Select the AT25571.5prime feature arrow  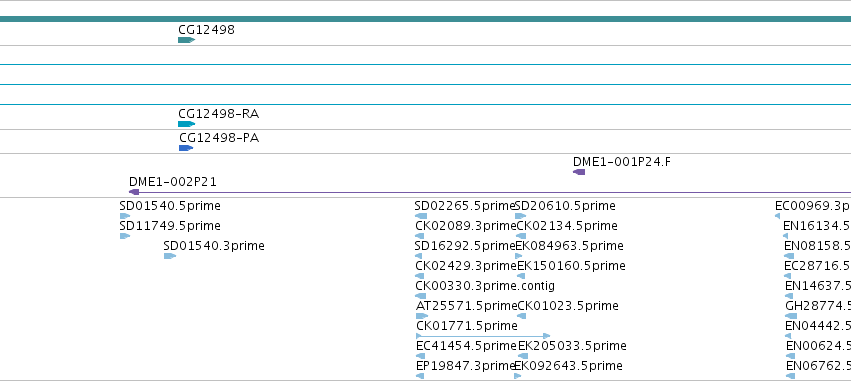[x=422, y=316]
